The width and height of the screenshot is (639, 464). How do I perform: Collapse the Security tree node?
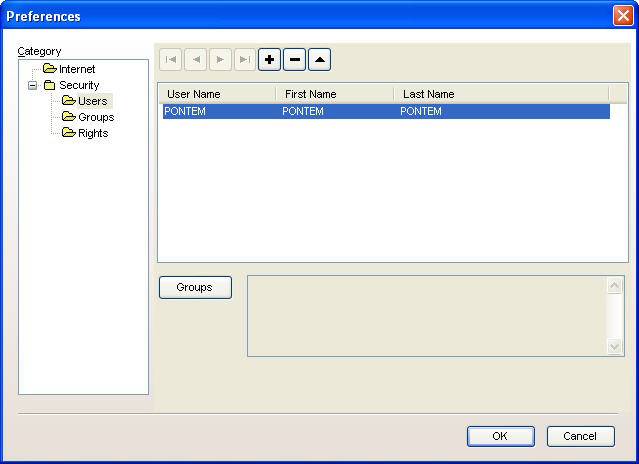click(x=32, y=85)
